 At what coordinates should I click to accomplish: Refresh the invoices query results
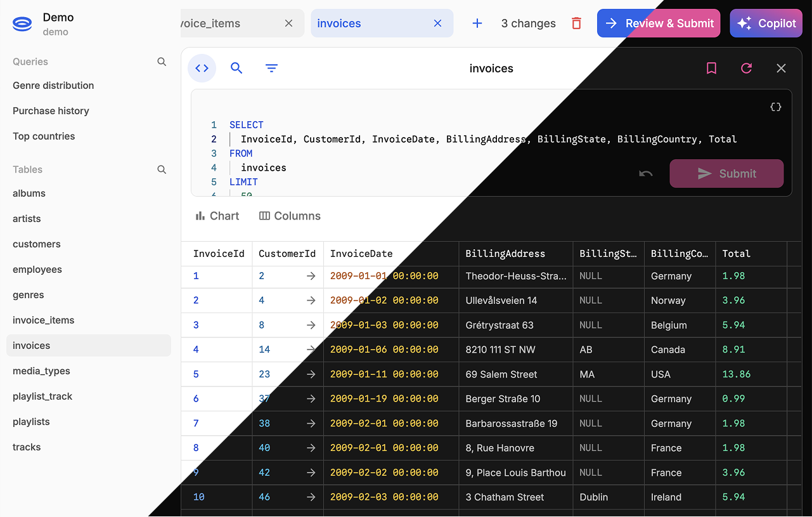click(746, 69)
